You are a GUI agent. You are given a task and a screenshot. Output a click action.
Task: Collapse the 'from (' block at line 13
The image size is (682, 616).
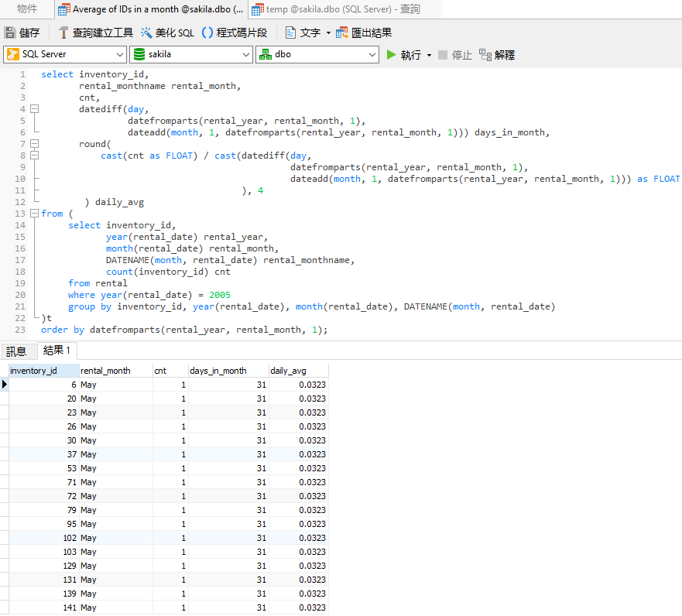tap(36, 214)
